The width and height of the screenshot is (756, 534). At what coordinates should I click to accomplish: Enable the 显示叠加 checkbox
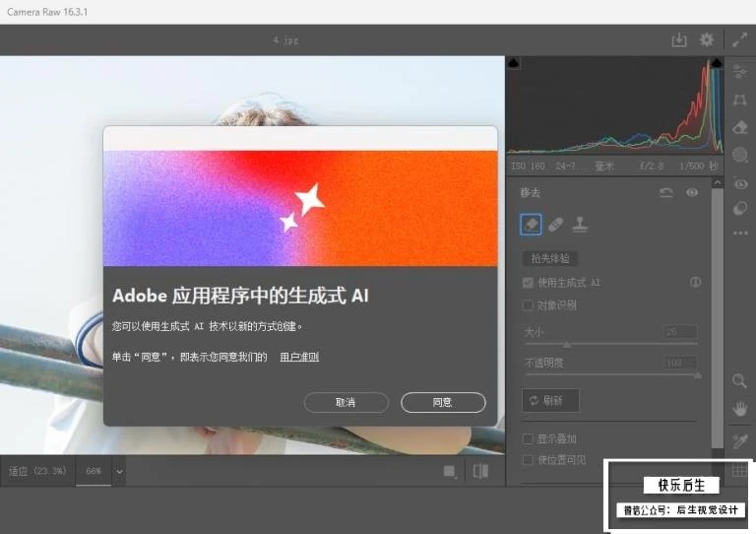click(528, 438)
